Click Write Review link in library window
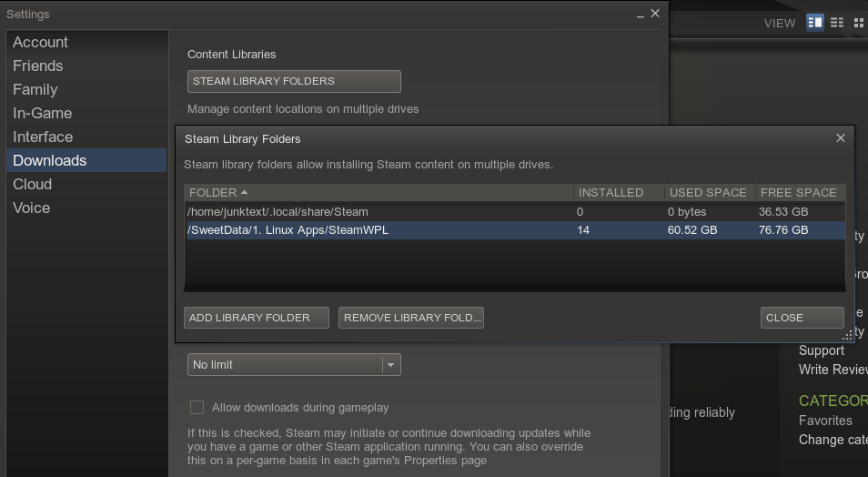The width and height of the screenshot is (868, 477). (833, 370)
